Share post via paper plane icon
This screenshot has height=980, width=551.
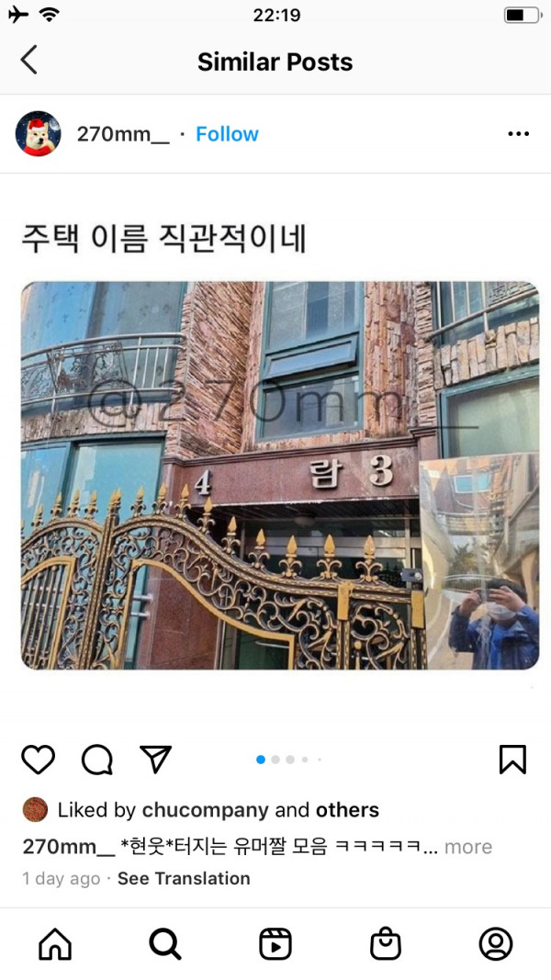(155, 760)
